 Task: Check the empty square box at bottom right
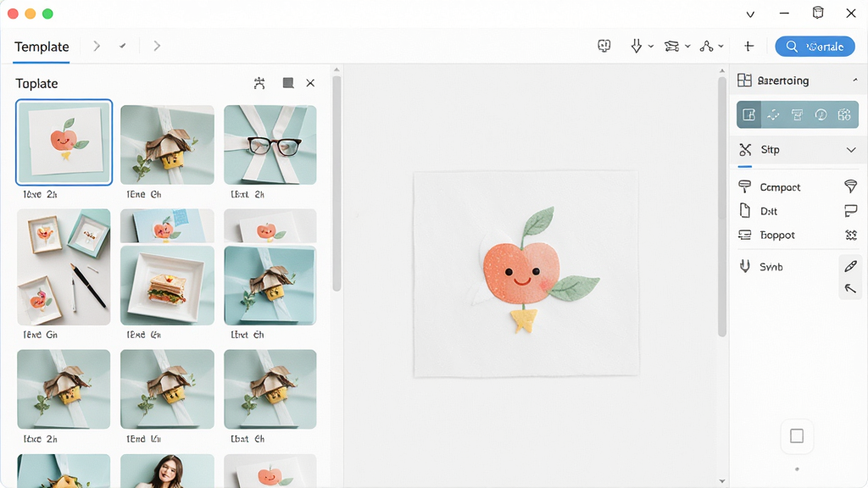click(797, 436)
